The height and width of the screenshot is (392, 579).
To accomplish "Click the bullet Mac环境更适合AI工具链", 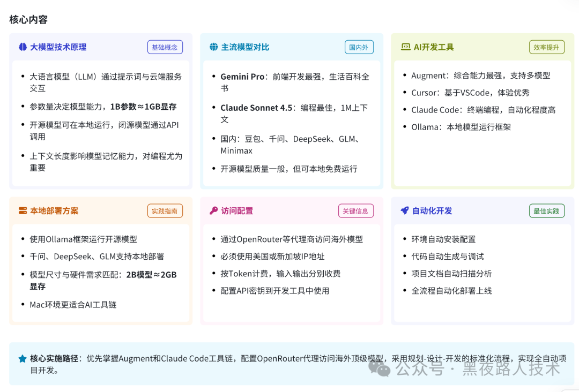I will point(73,305).
